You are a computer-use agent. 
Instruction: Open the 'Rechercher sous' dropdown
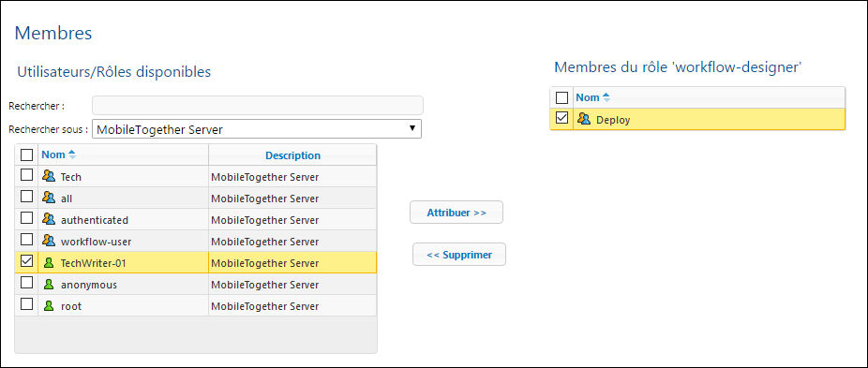coord(257,129)
